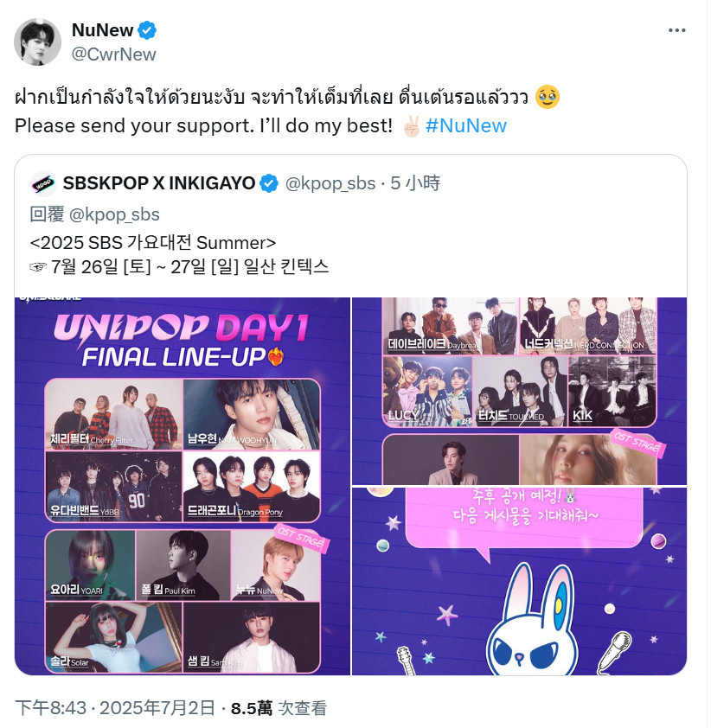Open the bunny mascot announcement image
This screenshot has width=711, height=728.
[519, 581]
